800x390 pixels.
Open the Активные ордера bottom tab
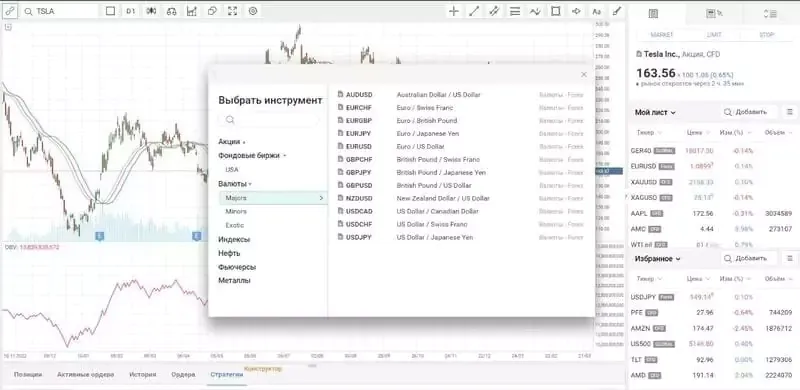coord(85,375)
